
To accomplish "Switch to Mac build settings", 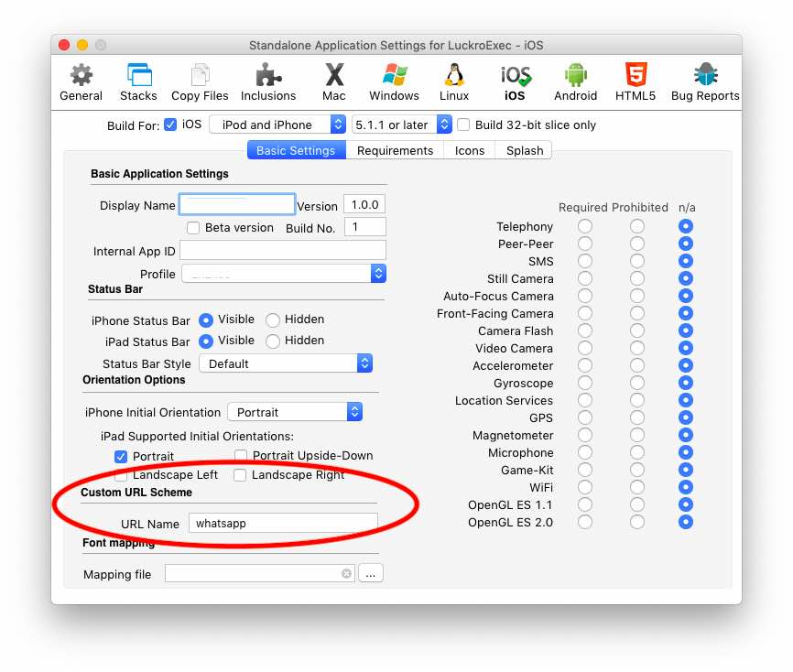I will (x=334, y=81).
